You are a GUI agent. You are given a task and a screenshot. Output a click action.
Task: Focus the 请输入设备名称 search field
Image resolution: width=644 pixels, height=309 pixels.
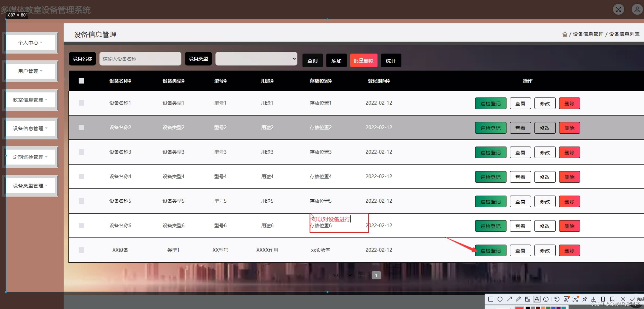click(140, 59)
